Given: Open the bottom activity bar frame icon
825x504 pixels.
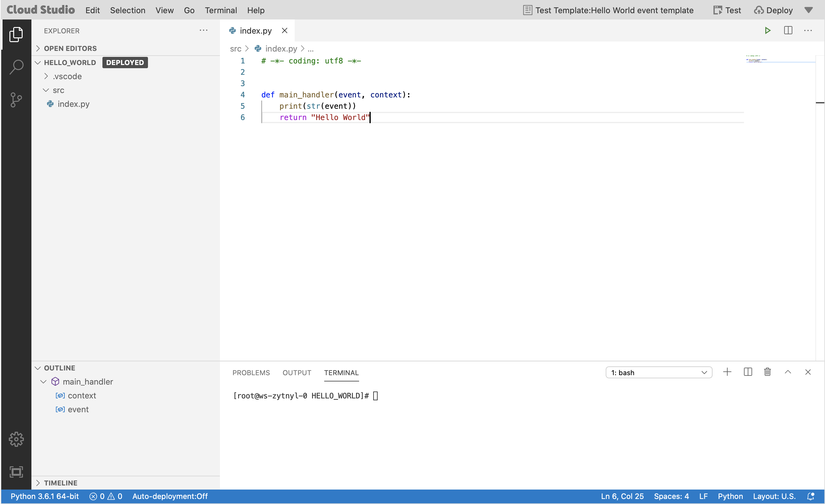Looking at the screenshot, I should (x=16, y=472).
